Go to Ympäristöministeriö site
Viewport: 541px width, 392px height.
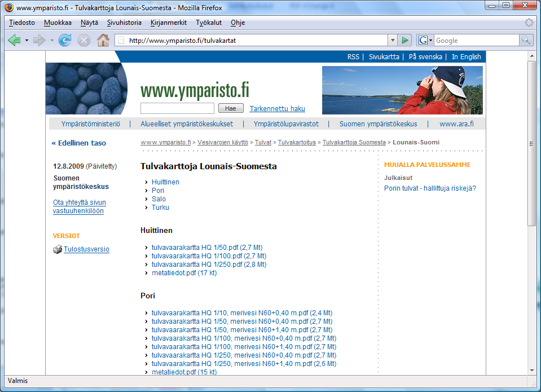click(91, 124)
